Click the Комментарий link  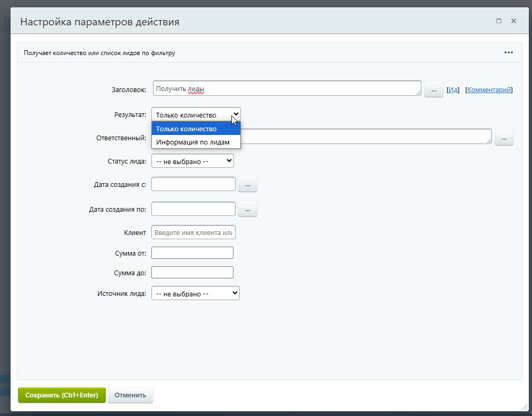point(489,90)
